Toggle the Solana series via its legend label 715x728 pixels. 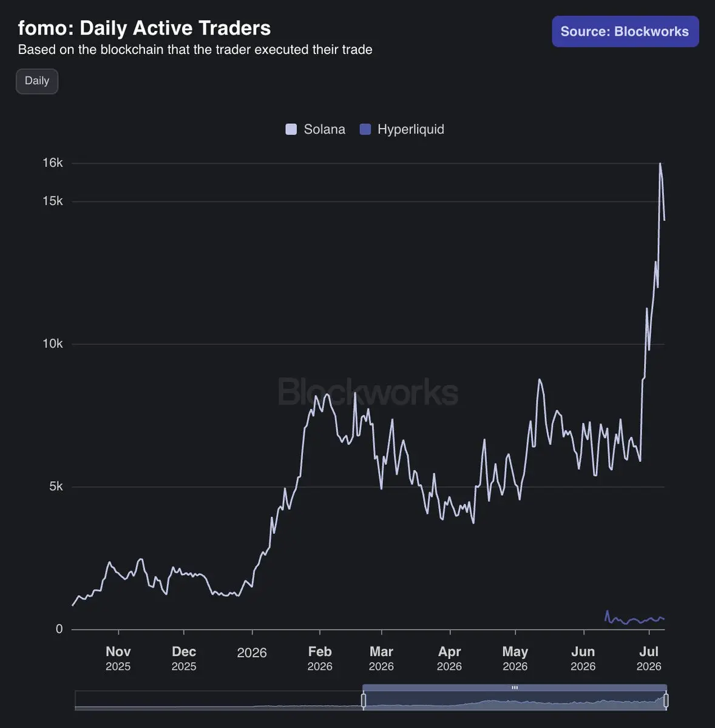pyautogui.click(x=324, y=129)
